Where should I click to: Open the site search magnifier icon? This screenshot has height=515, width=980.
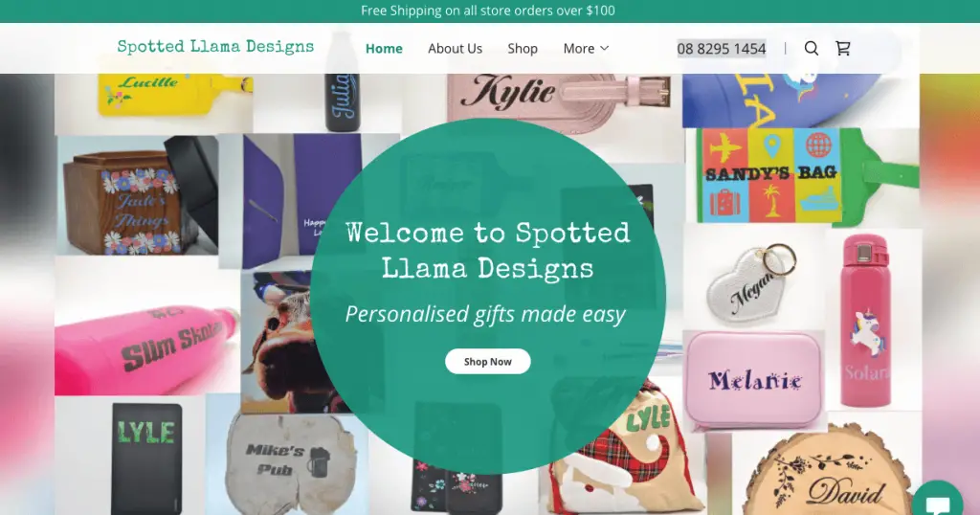[812, 48]
